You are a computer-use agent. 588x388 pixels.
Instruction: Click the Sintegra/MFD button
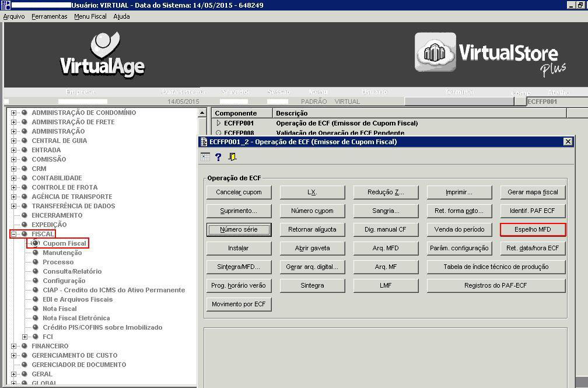(x=239, y=267)
